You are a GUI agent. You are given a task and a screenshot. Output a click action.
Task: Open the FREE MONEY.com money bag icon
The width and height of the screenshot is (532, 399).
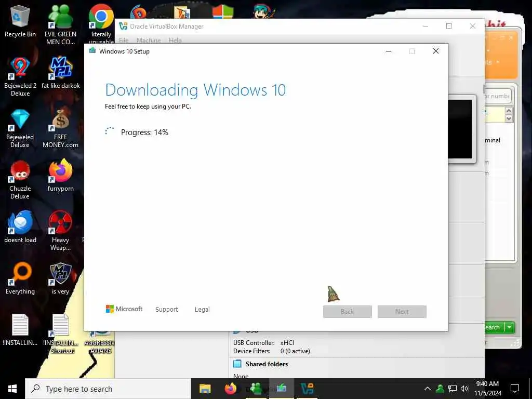click(x=60, y=128)
